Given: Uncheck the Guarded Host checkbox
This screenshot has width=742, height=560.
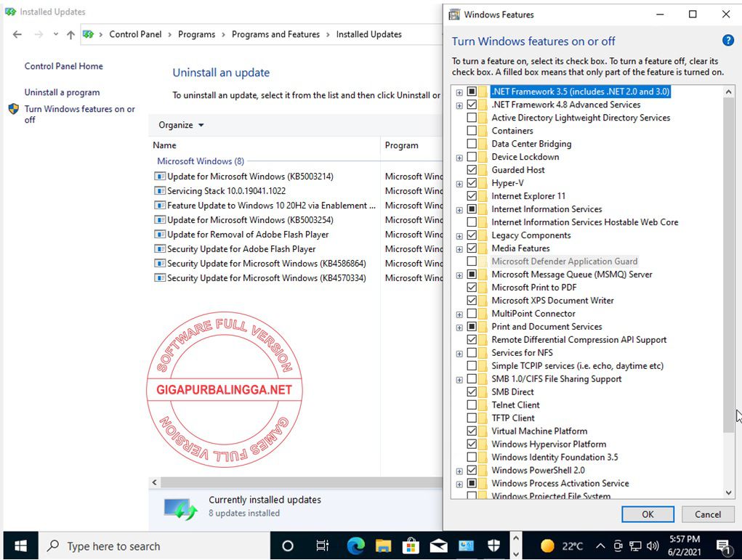Looking at the screenshot, I should click(472, 170).
